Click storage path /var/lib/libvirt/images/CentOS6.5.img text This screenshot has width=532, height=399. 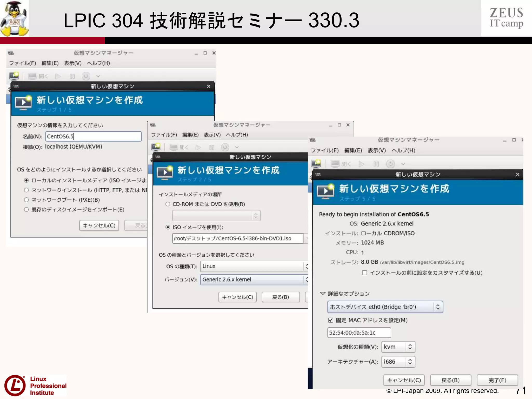tap(422, 262)
